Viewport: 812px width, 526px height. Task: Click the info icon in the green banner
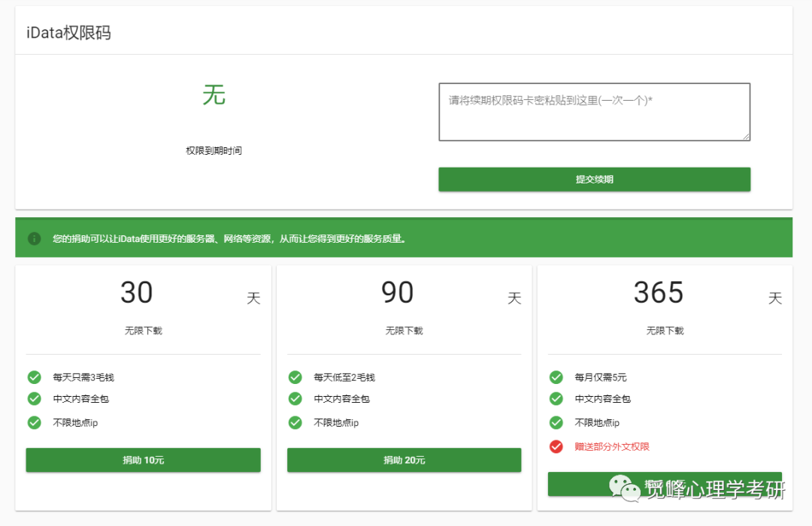tap(34, 239)
